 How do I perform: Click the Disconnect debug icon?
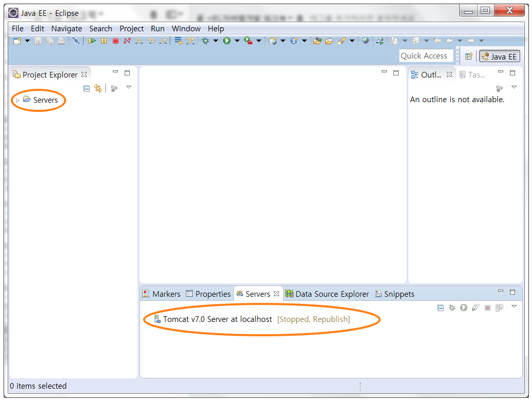coord(127,41)
